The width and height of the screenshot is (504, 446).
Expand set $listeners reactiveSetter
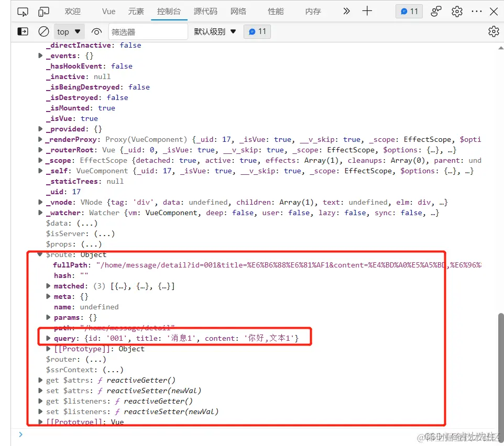(x=40, y=411)
